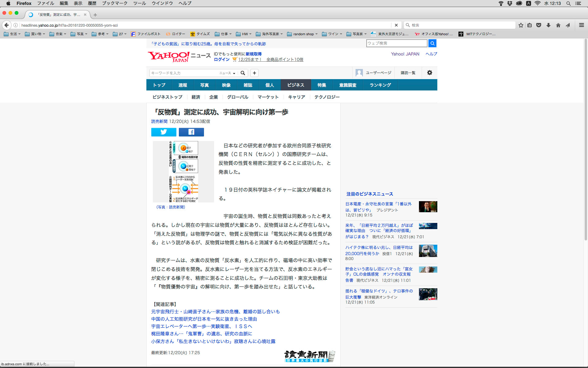This screenshot has width=588, height=368.
Task: Open the ブックマーク menu in menu bar
Action: click(x=115, y=3)
